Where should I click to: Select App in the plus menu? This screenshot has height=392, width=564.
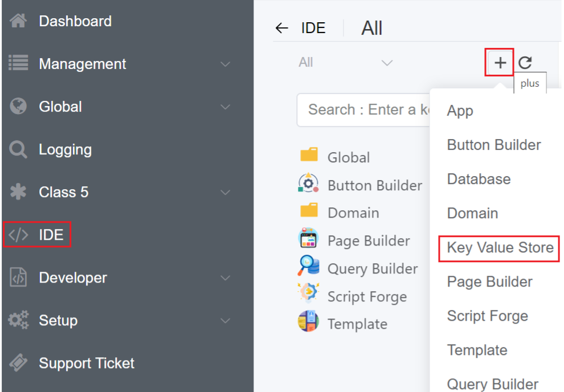460,111
